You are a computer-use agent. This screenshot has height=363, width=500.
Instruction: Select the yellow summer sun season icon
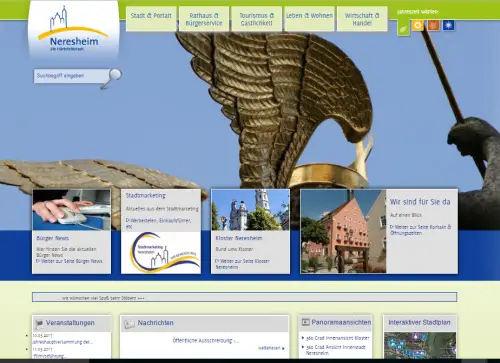click(418, 25)
